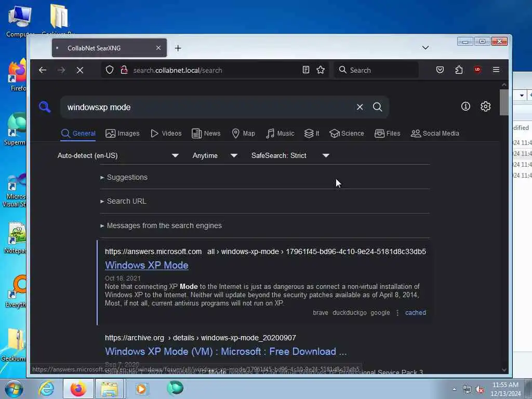532x399 pixels.
Task: Click the Firefox Search box
Action: click(376, 70)
